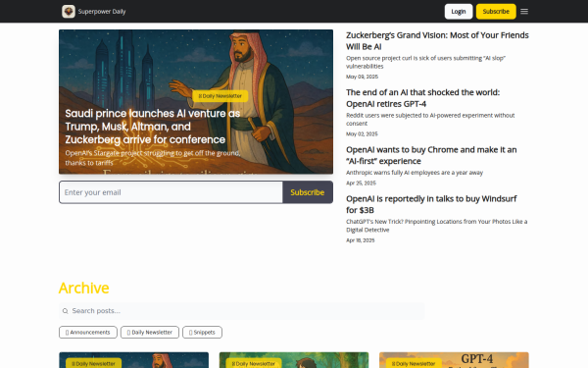Image resolution: width=588 pixels, height=368 pixels.
Task: Click the 'Reddit users were subjected' subtitle
Action: tap(430, 120)
